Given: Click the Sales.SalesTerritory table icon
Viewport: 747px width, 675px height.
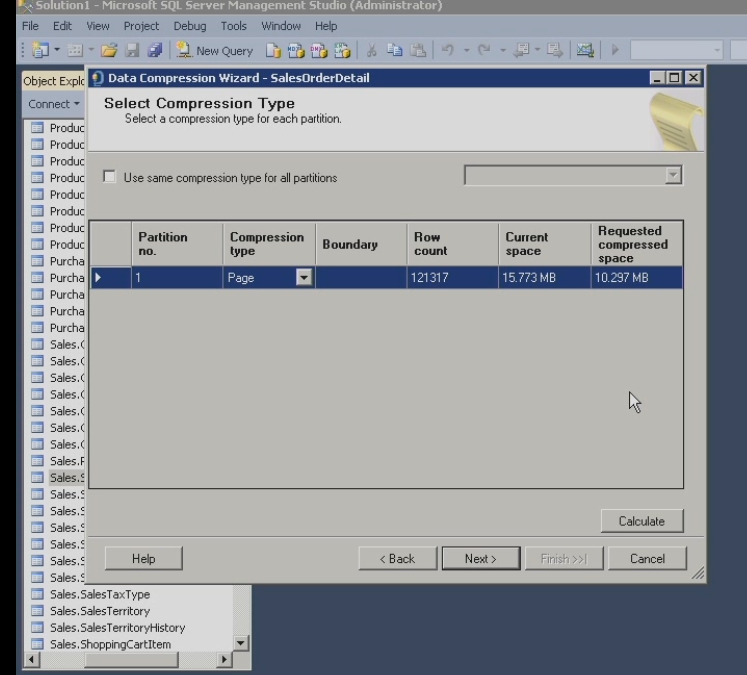Looking at the screenshot, I should pyautogui.click(x=37, y=611).
